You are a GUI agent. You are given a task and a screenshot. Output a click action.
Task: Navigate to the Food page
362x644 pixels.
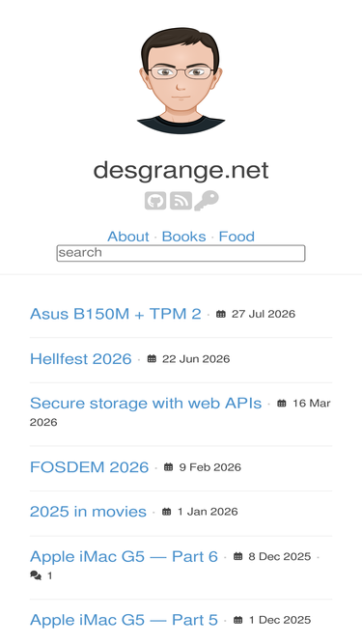point(237,237)
